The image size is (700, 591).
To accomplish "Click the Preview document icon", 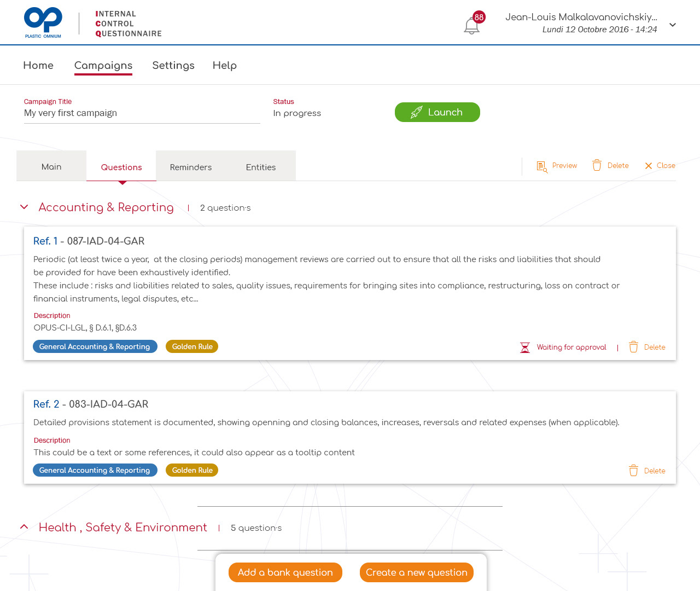I will coord(541,166).
